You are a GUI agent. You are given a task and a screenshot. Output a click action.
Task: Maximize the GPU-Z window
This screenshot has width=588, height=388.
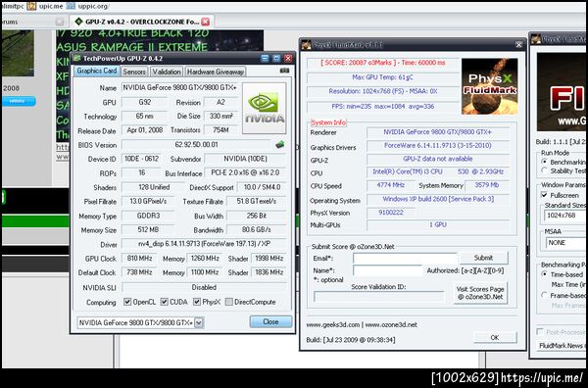(276, 59)
